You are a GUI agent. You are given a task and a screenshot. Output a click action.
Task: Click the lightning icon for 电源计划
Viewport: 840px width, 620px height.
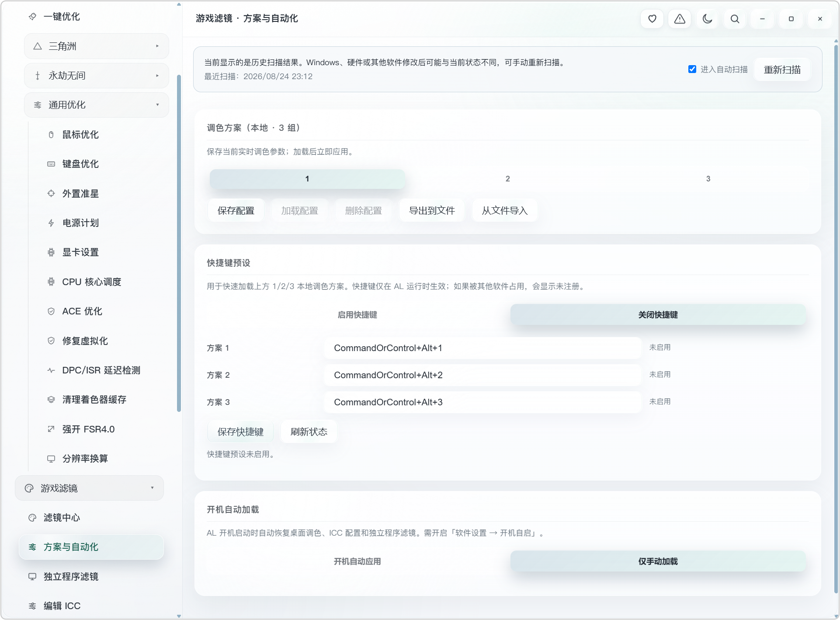click(x=51, y=223)
